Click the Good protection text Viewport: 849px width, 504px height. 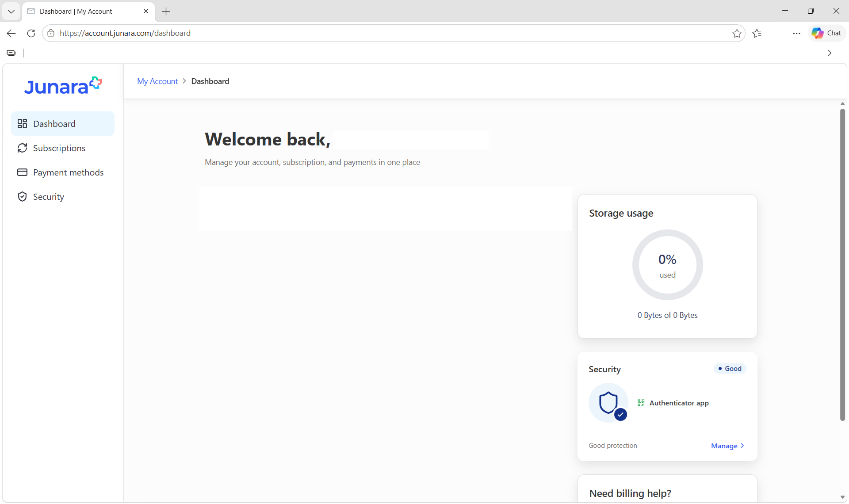tap(613, 446)
